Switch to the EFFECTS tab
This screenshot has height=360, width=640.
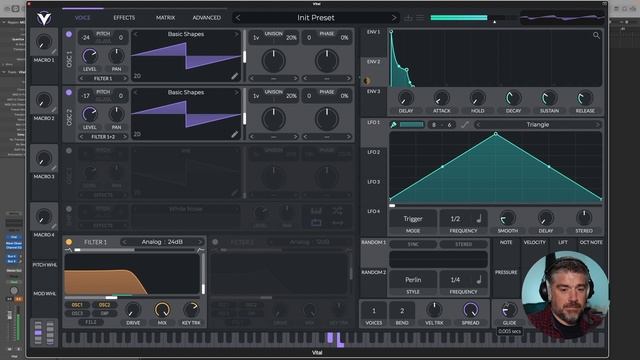pyautogui.click(x=124, y=18)
